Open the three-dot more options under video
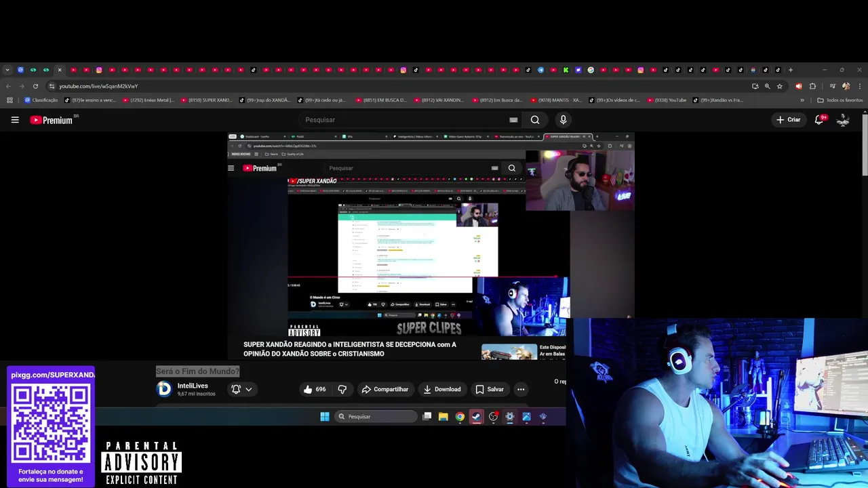The image size is (868, 488). (521, 389)
